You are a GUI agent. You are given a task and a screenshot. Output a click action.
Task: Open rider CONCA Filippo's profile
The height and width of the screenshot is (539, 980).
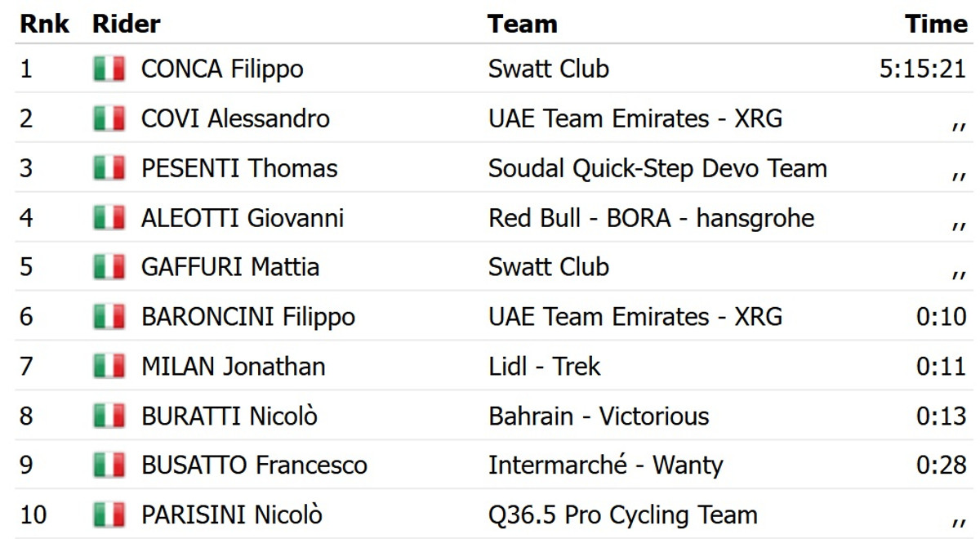click(222, 69)
